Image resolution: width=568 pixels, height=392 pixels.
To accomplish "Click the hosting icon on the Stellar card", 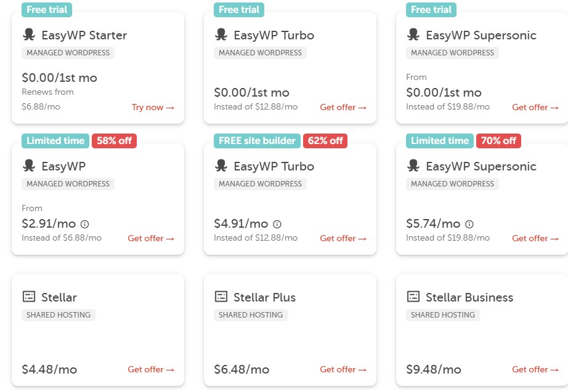I will (x=29, y=297).
